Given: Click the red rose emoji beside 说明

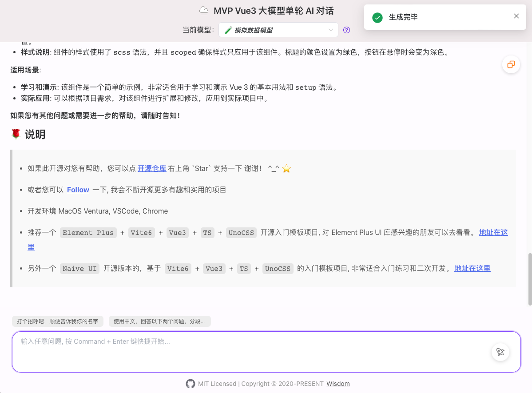Looking at the screenshot, I should [x=16, y=134].
